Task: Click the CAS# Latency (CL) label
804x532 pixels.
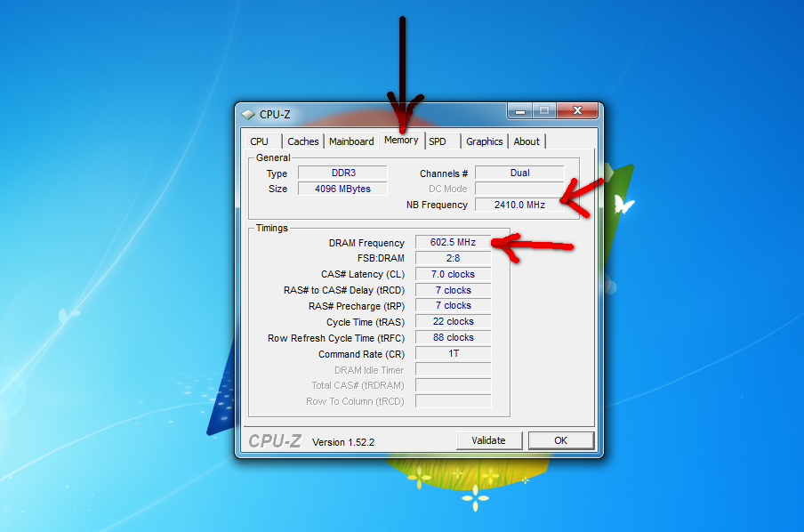Action: [363, 275]
